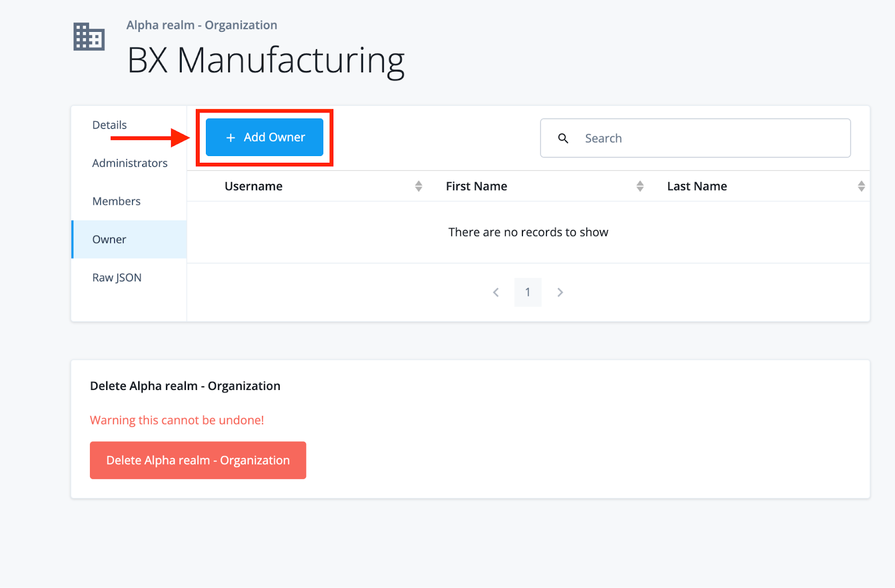Click the Username column header text
The image size is (895, 588).
tap(253, 186)
